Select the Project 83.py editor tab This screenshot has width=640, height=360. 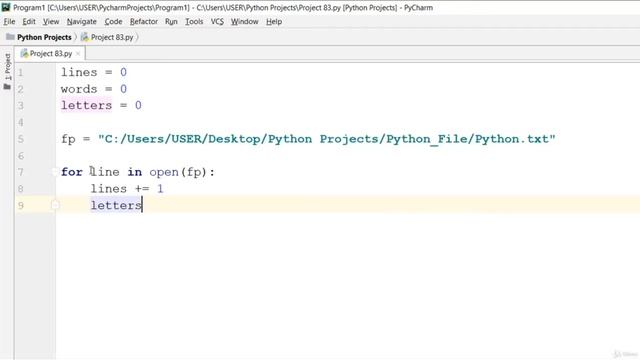point(51,53)
